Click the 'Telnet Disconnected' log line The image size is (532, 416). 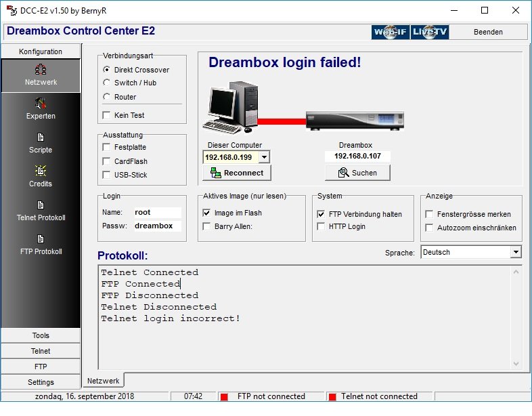(x=159, y=307)
